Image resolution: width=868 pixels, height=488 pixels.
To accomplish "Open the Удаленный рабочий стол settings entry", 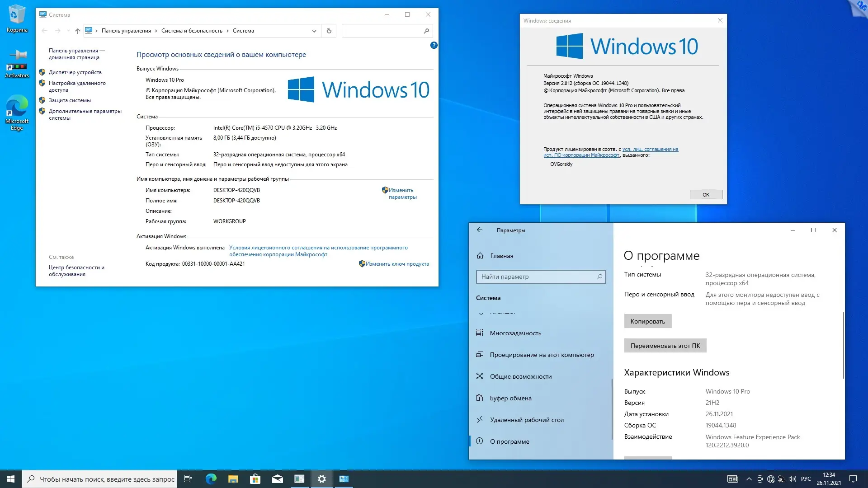I will [527, 420].
